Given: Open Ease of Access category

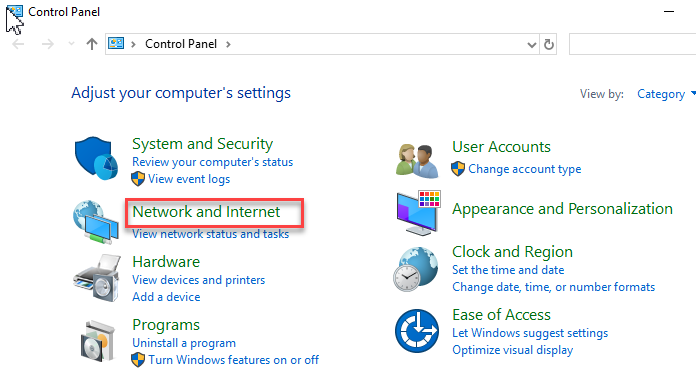Looking at the screenshot, I should [501, 315].
